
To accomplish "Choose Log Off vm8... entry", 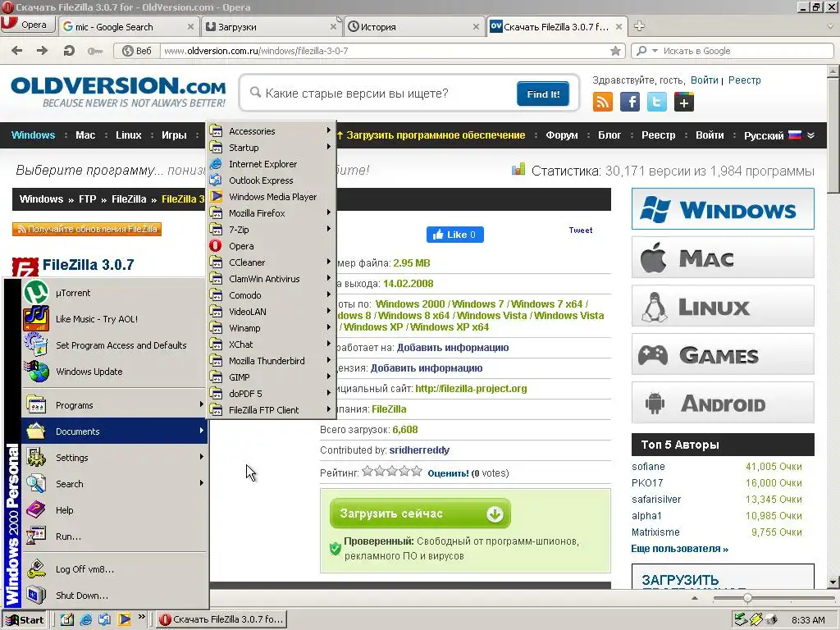I will click(115, 569).
